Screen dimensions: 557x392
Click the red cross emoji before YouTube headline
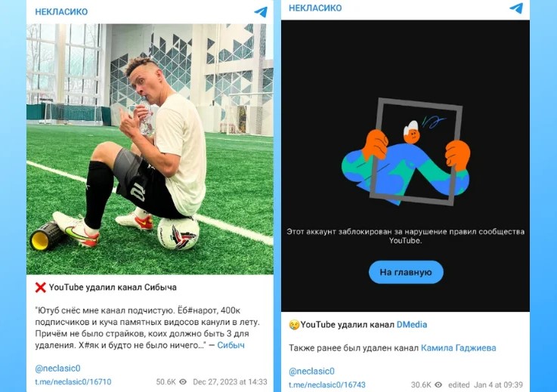41,287
